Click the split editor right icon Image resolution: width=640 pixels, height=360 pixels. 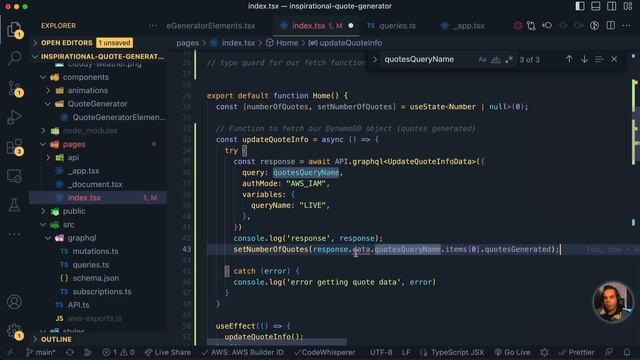(611, 26)
